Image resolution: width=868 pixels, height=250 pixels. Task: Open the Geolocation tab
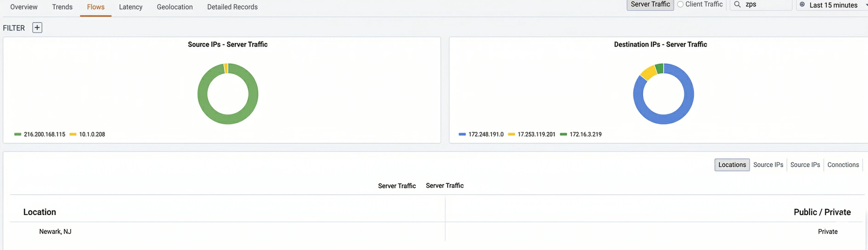tap(174, 7)
